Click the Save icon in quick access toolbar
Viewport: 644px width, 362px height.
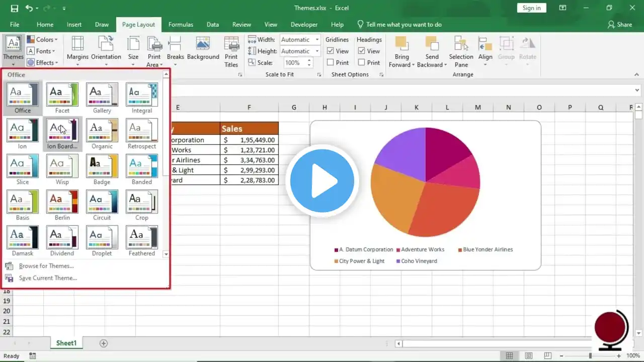pyautogui.click(x=14, y=8)
